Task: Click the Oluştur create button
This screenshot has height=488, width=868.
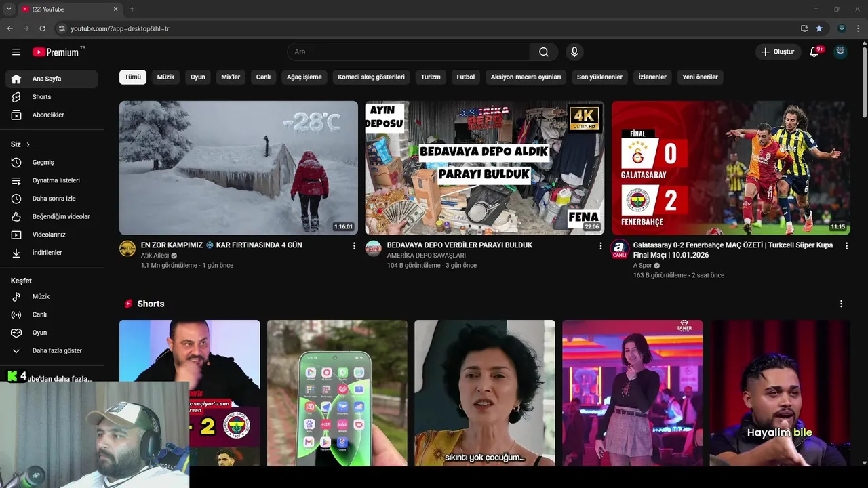Action: tap(778, 52)
